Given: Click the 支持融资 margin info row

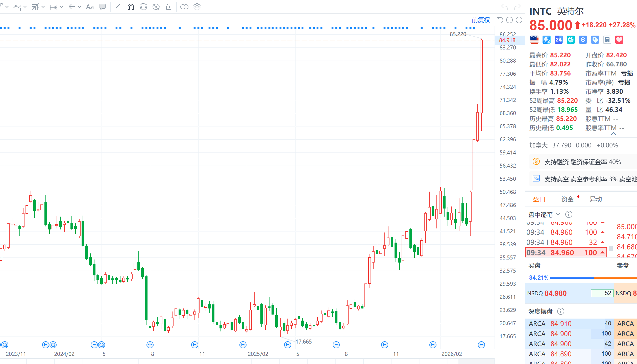Looking at the screenshot, I should tap(582, 162).
